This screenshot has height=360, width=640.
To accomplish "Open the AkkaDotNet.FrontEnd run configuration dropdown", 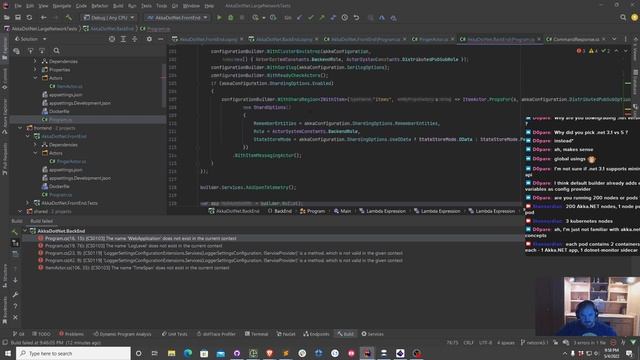I will click(x=177, y=18).
